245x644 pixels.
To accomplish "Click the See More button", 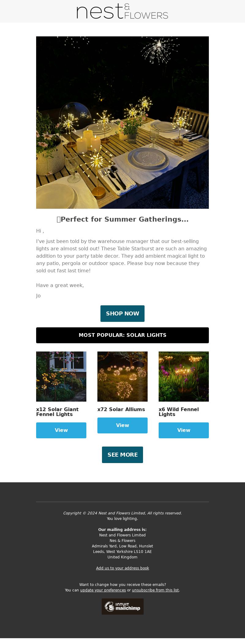I will pos(123,455).
